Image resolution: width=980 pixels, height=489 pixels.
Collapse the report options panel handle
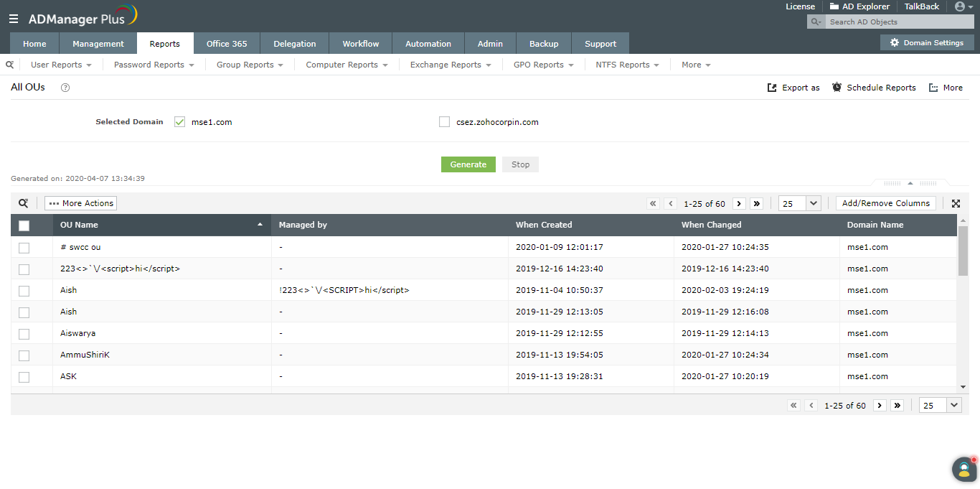(910, 183)
